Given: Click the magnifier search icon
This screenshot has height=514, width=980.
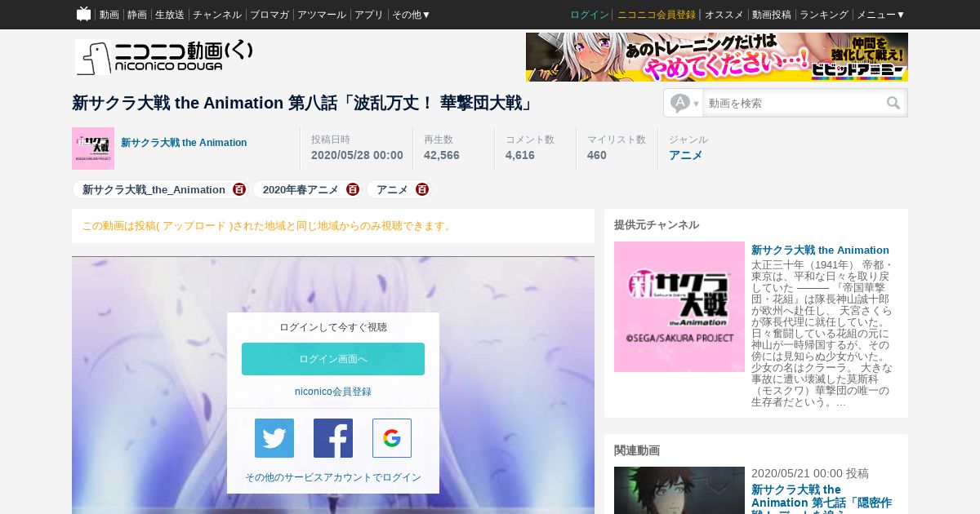Looking at the screenshot, I should click(x=893, y=104).
